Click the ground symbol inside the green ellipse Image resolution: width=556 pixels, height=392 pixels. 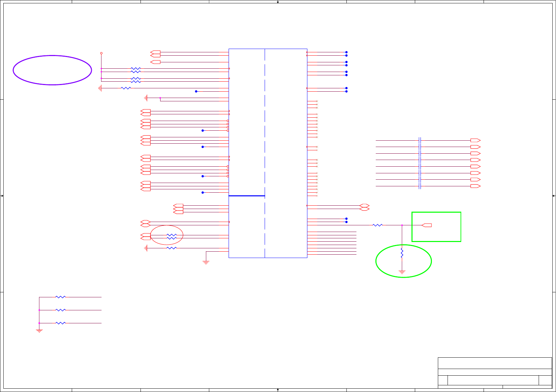[x=402, y=272]
